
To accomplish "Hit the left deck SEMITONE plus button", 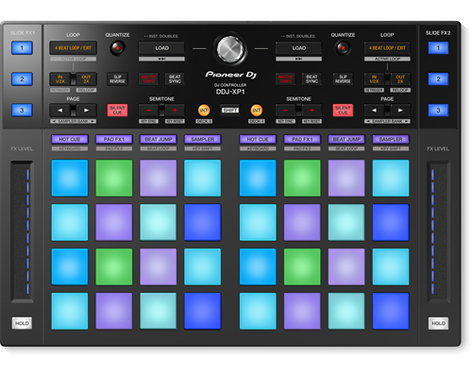I will [175, 110].
